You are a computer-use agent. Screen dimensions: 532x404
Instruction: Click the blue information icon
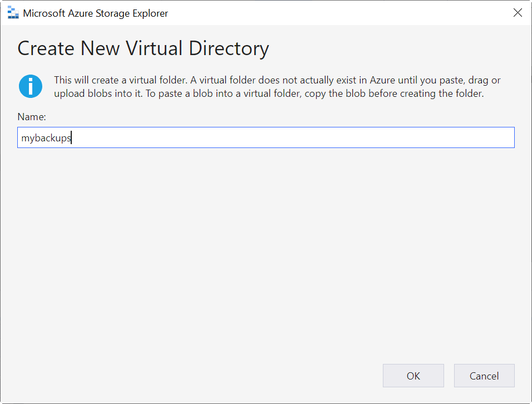click(31, 86)
